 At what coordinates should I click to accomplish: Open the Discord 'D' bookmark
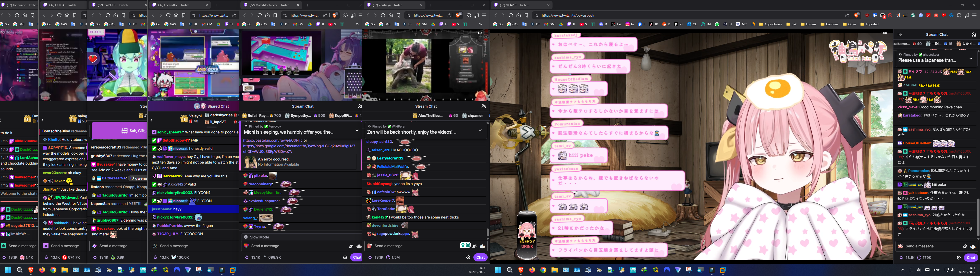click(603, 24)
